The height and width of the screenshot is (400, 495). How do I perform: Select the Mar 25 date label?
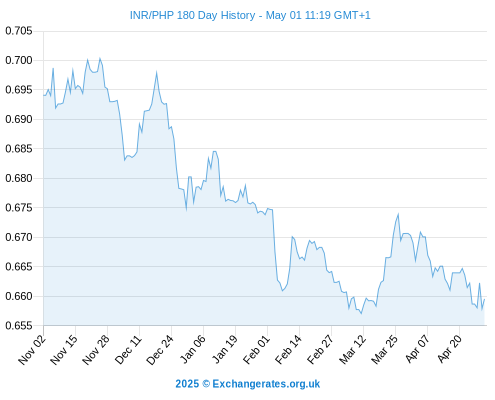385,350
